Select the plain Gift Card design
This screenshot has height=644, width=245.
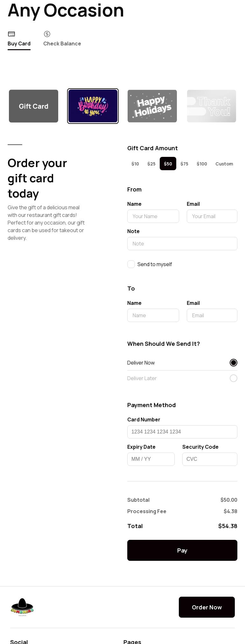[x=33, y=106]
